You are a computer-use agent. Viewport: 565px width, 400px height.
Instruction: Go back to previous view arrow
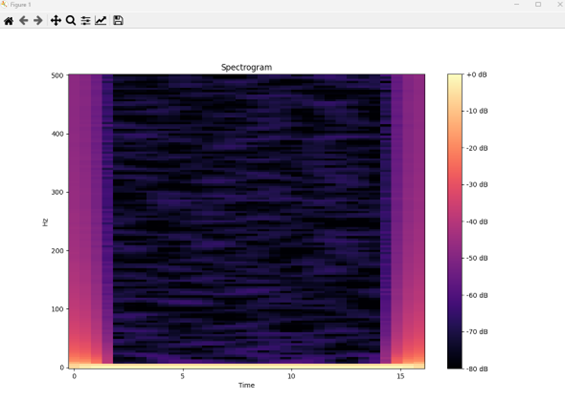pyautogui.click(x=24, y=21)
